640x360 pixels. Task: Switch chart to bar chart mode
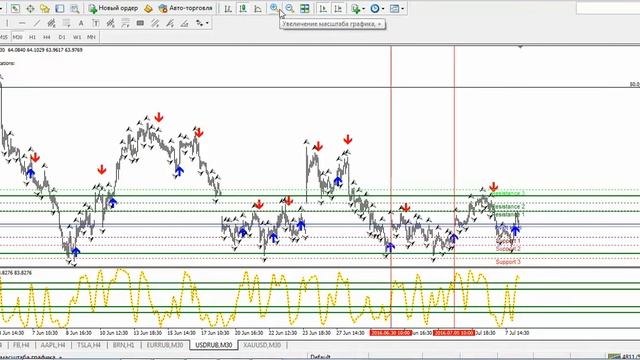click(228, 8)
